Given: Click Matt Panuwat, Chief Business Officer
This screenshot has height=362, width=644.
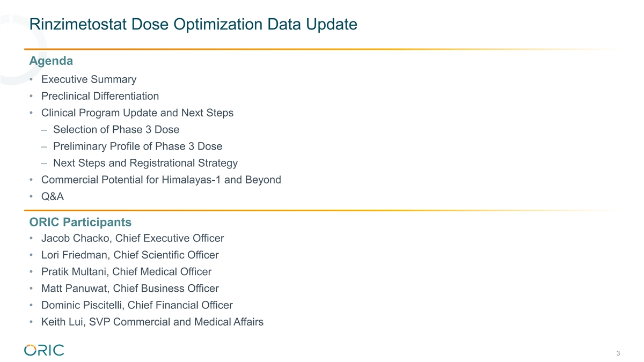Looking at the screenshot, I should (x=129, y=288).
